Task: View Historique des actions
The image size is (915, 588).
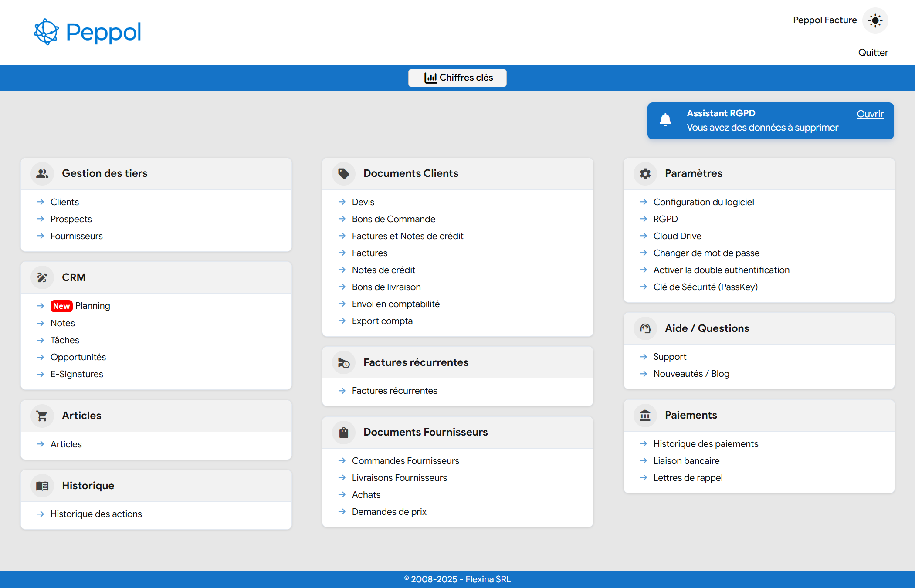Action: point(96,514)
